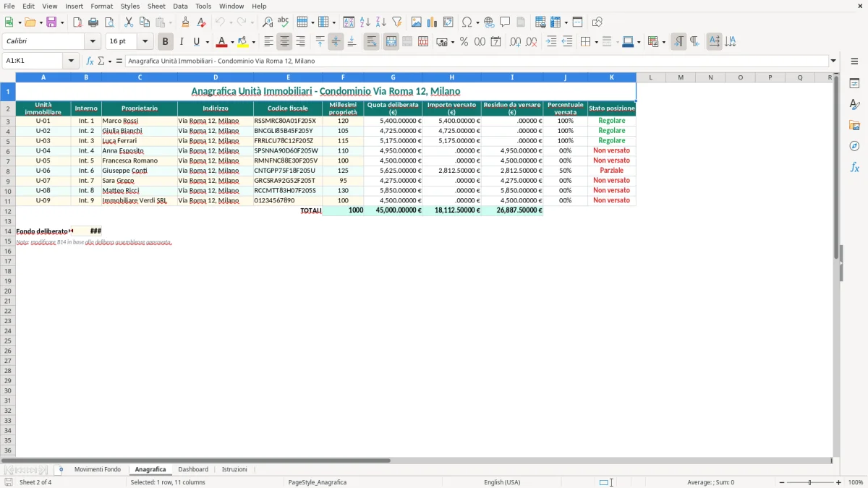The height and width of the screenshot is (488, 868).
Task: Click the AutoFilter funnel icon
Action: 397,22
